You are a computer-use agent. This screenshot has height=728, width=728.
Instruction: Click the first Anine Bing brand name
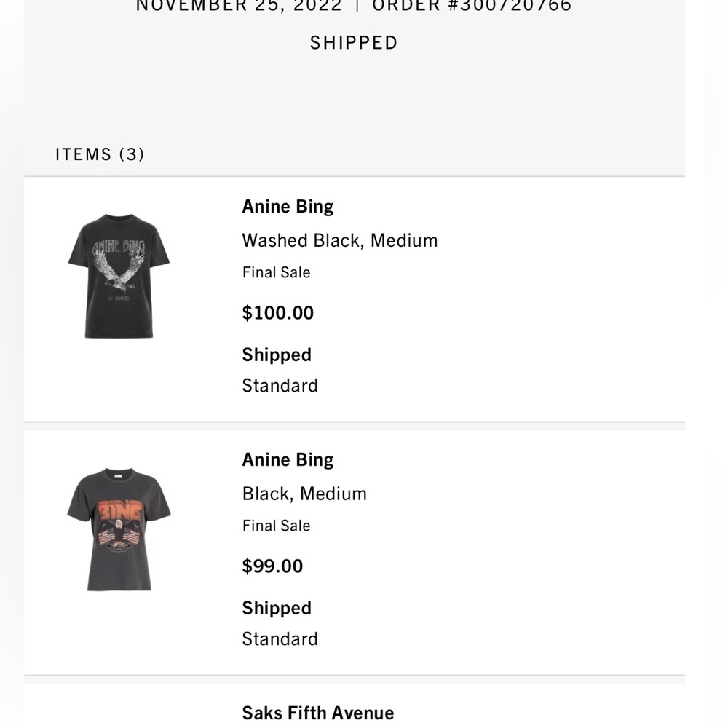(288, 207)
